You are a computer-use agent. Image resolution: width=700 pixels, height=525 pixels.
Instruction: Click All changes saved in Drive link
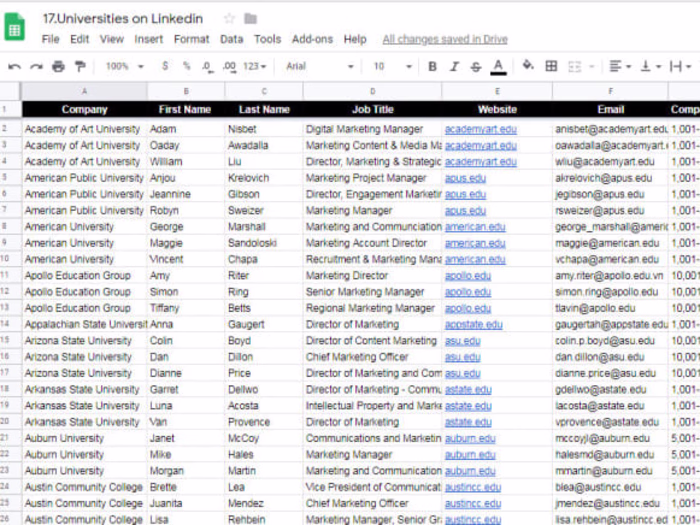[x=445, y=39]
